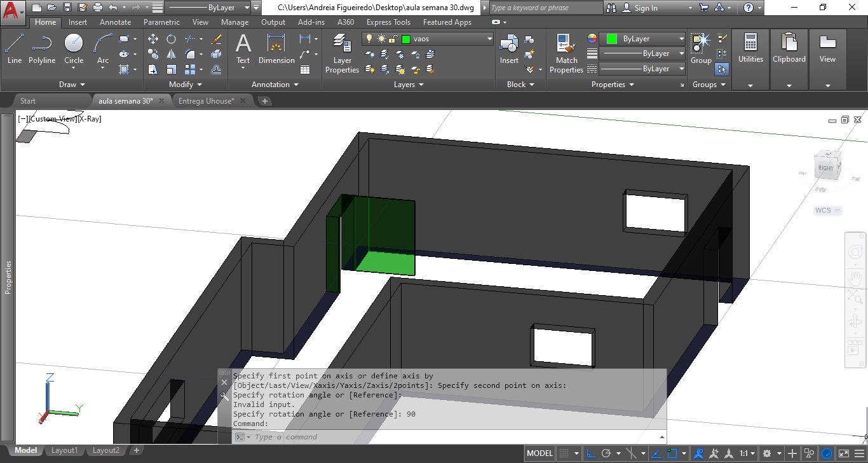Open the ByLayer color dropdown

point(642,39)
